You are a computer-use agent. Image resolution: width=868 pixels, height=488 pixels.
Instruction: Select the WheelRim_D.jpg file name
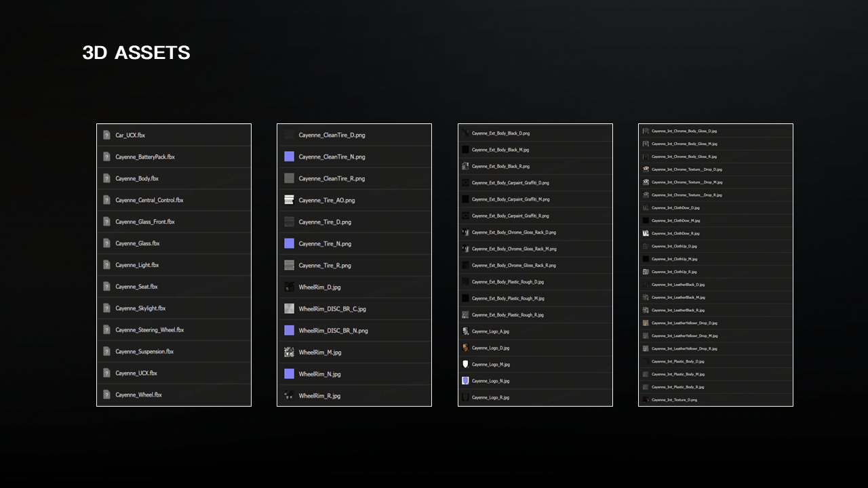tap(319, 287)
